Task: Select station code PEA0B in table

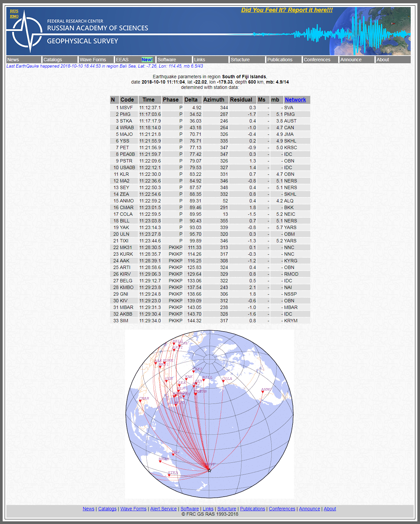Action: pos(127,154)
